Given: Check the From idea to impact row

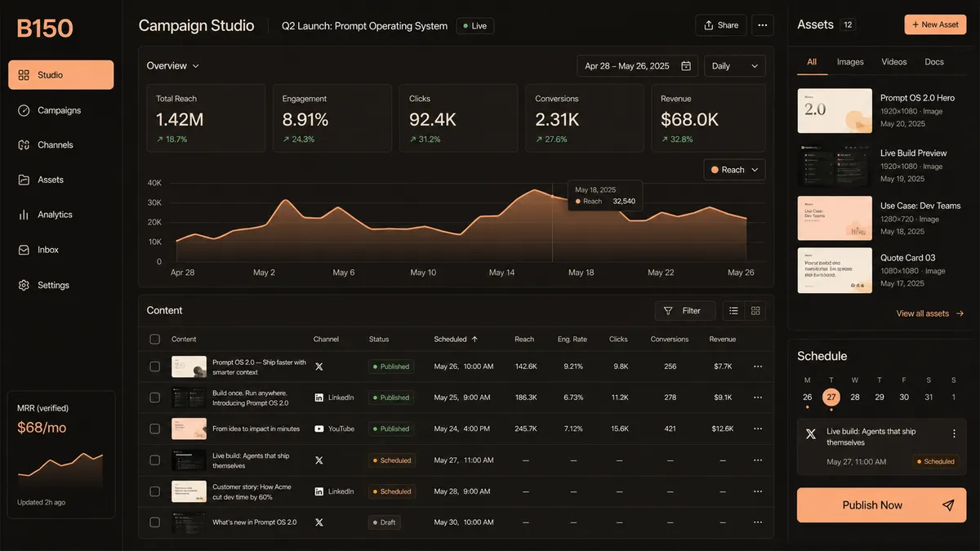Looking at the screenshot, I should [155, 429].
